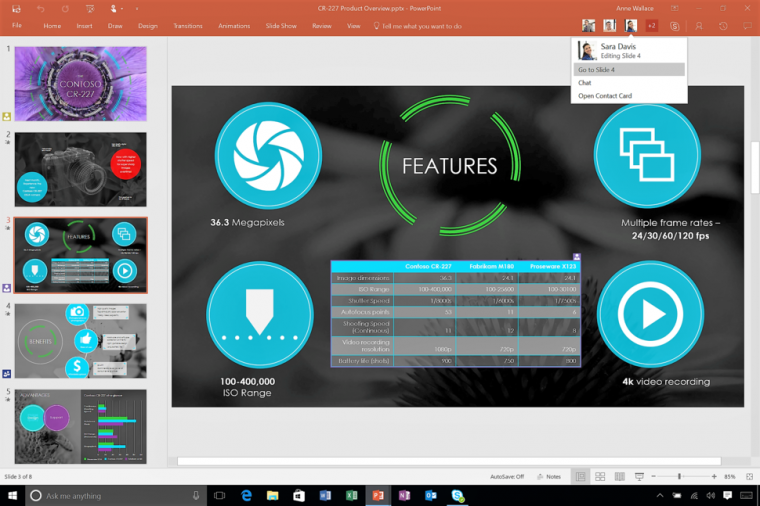Switch to Slide Sorter view
Viewport: 760px width, 506px height.
click(600, 477)
